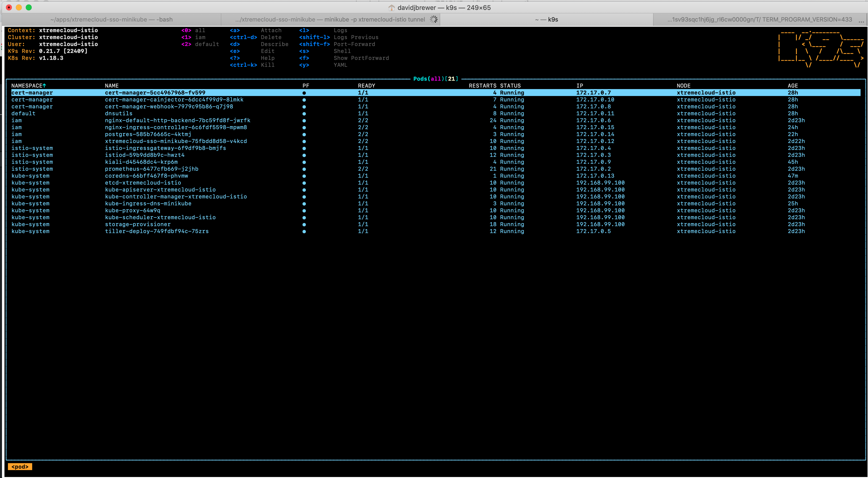Screen dimensions: 868x478
Task: Click the Edit <e> command
Action: 252,51
